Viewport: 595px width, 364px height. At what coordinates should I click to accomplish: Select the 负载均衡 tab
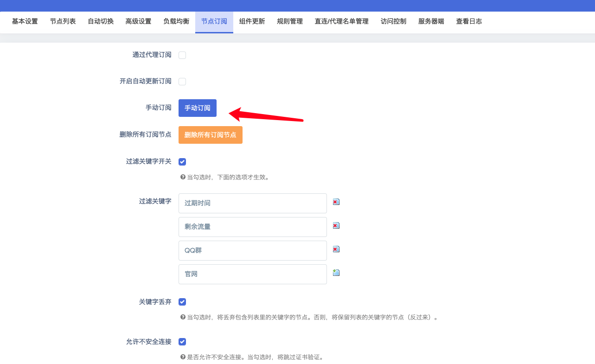[176, 22]
